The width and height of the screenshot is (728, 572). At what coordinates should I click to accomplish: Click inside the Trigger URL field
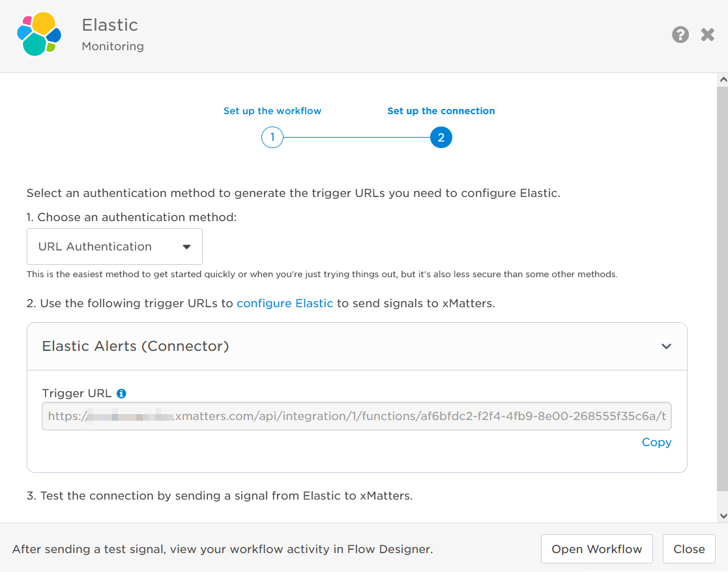(x=357, y=416)
